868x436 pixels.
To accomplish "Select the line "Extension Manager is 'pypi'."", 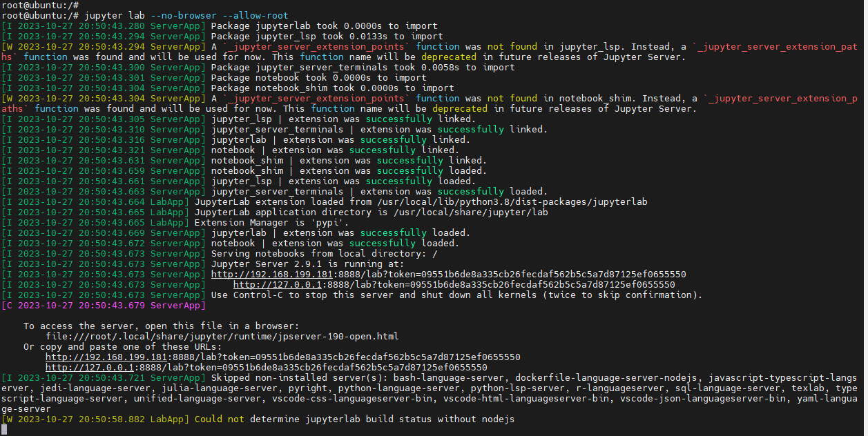I will click(x=271, y=222).
